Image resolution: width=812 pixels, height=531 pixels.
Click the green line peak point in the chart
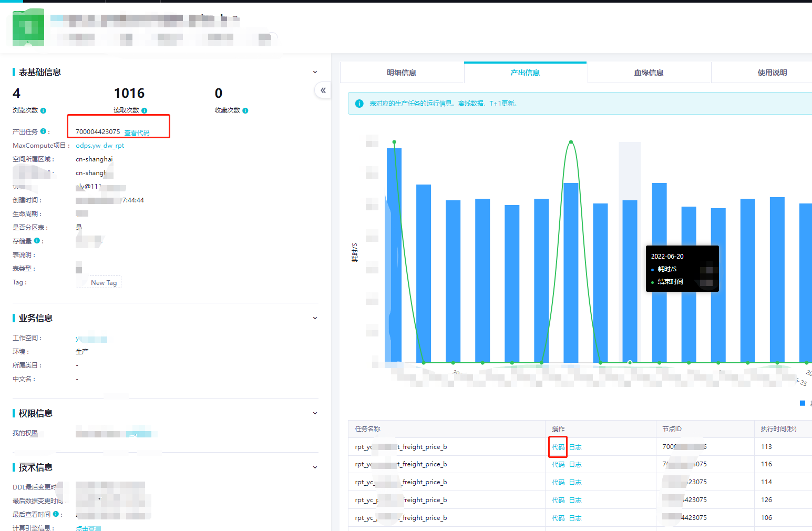pyautogui.click(x=571, y=142)
